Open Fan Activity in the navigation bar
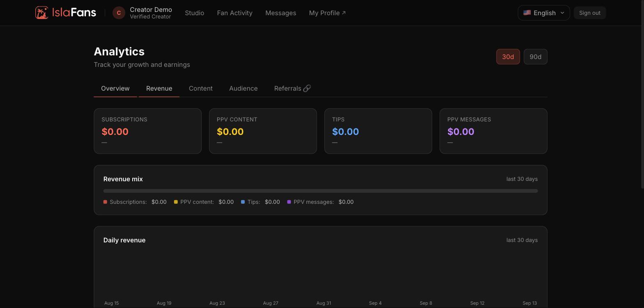 (x=235, y=13)
